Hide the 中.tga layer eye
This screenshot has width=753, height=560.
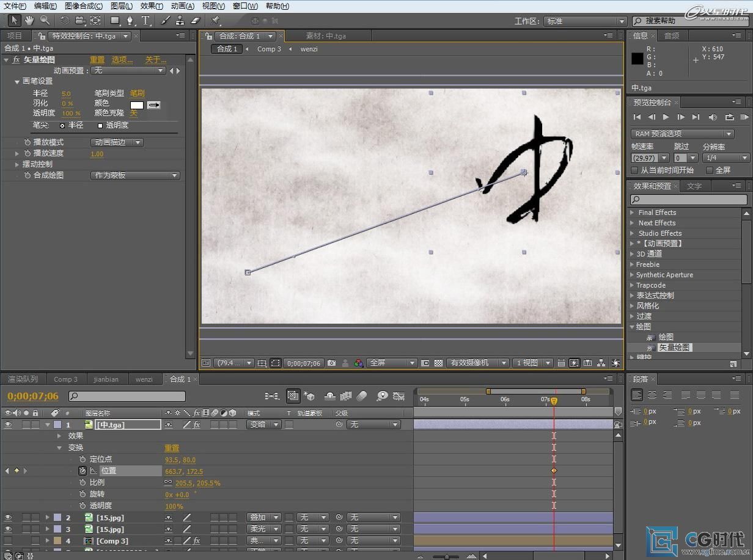(9, 424)
